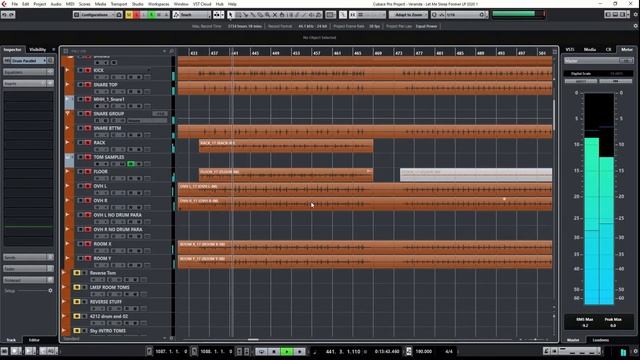Click the Cycle loop button in transport
640x360 pixels.
pos(262,351)
